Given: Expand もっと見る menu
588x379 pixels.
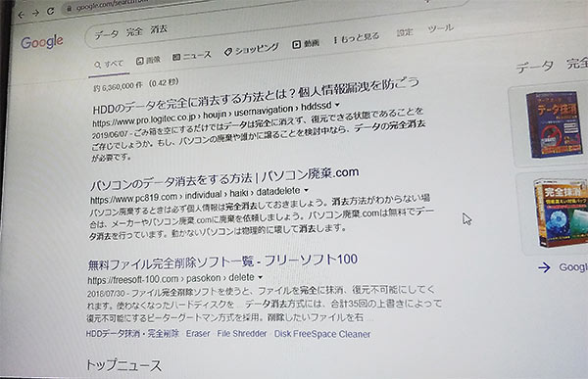Looking at the screenshot, I should [x=357, y=37].
